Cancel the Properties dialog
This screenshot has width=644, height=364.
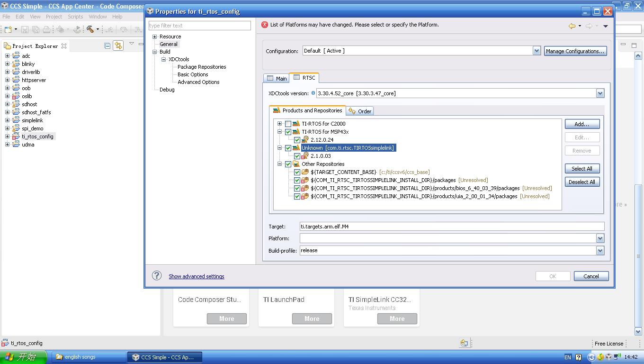(591, 276)
